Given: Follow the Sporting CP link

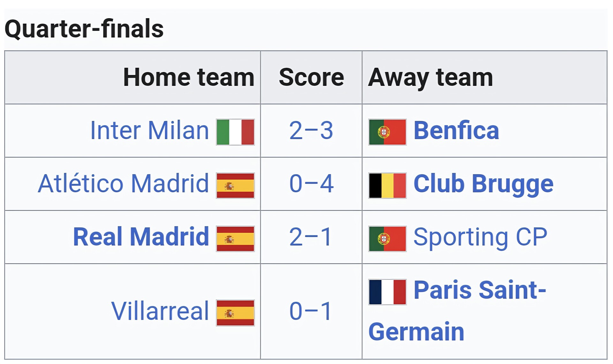Looking at the screenshot, I should click(480, 237).
